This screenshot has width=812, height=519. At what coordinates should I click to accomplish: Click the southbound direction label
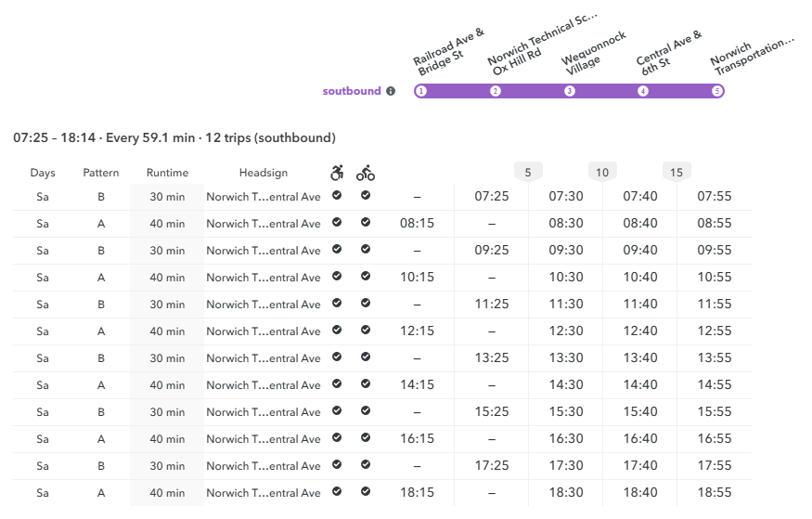tap(352, 91)
